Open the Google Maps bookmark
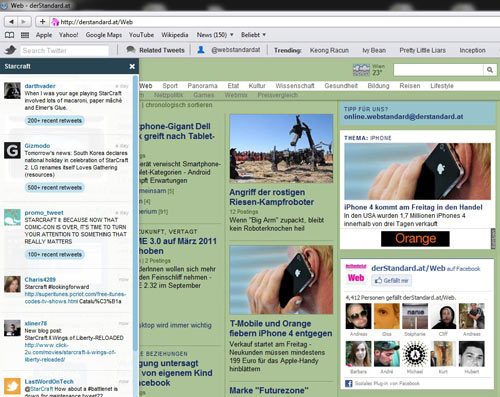500x397 pixels. [x=104, y=35]
